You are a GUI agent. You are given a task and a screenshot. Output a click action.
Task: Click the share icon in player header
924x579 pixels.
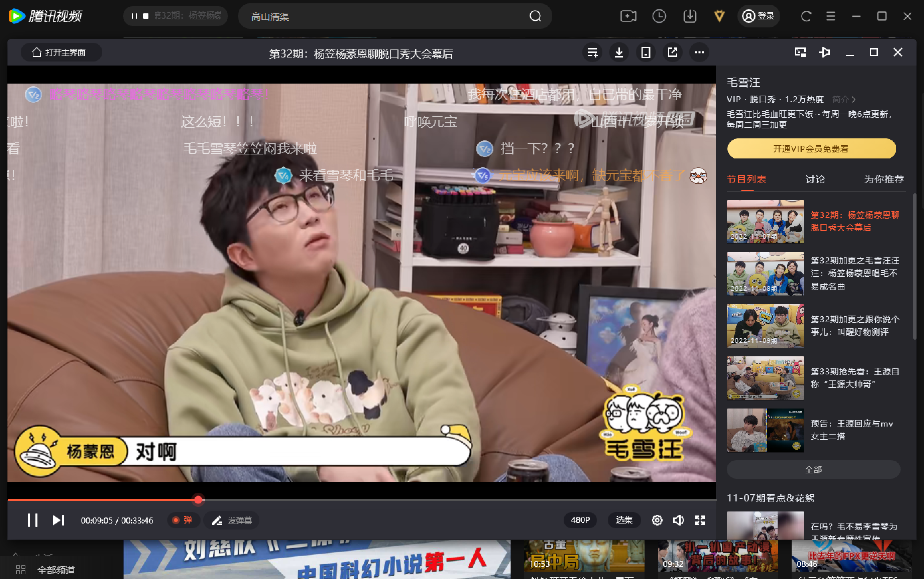[672, 52]
